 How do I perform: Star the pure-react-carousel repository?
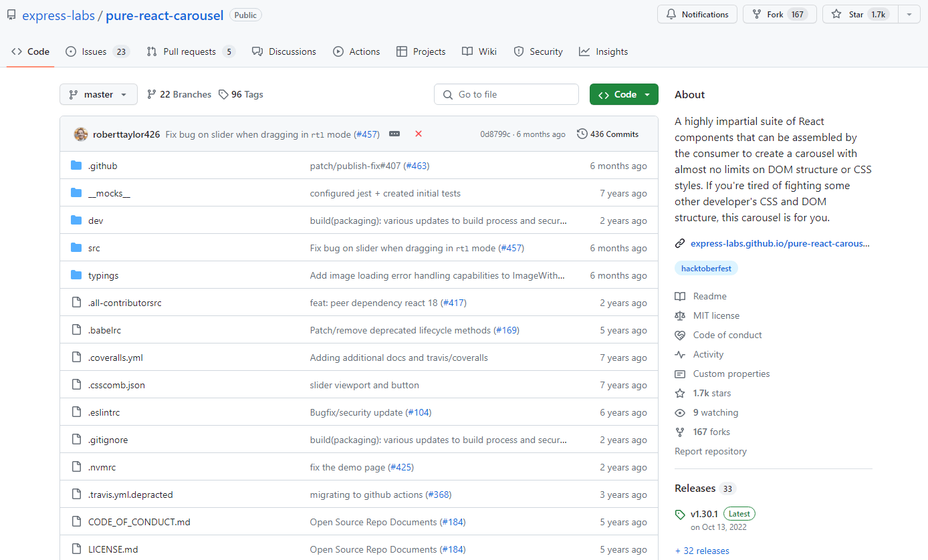point(858,14)
